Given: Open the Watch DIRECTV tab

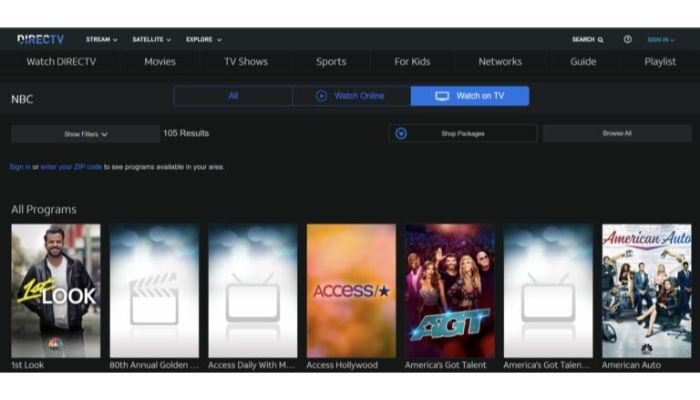Looking at the screenshot, I should coord(61,62).
